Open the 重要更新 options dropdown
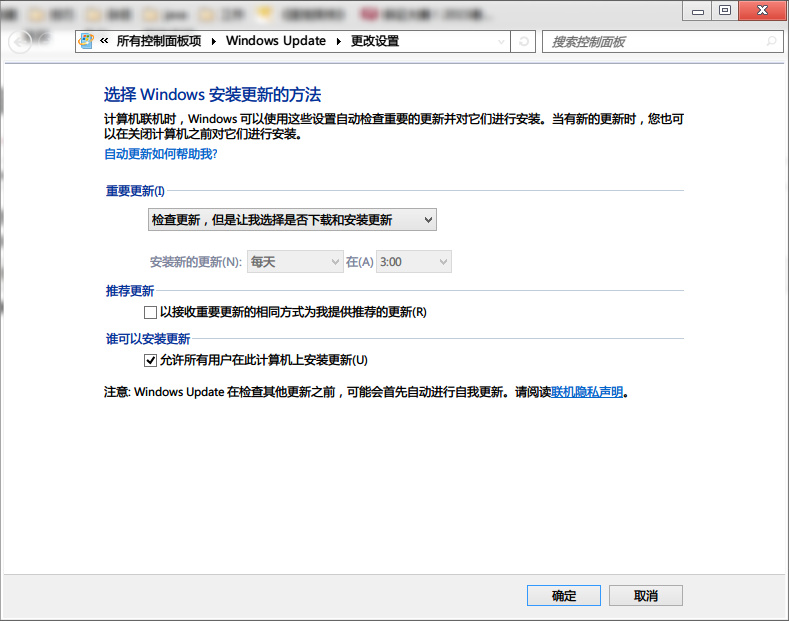 292,220
